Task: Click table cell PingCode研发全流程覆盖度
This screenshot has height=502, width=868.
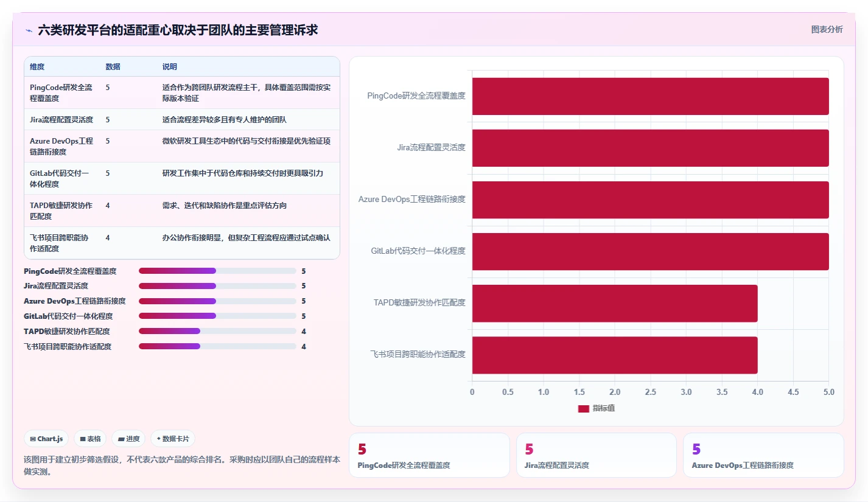Action: click(61, 92)
